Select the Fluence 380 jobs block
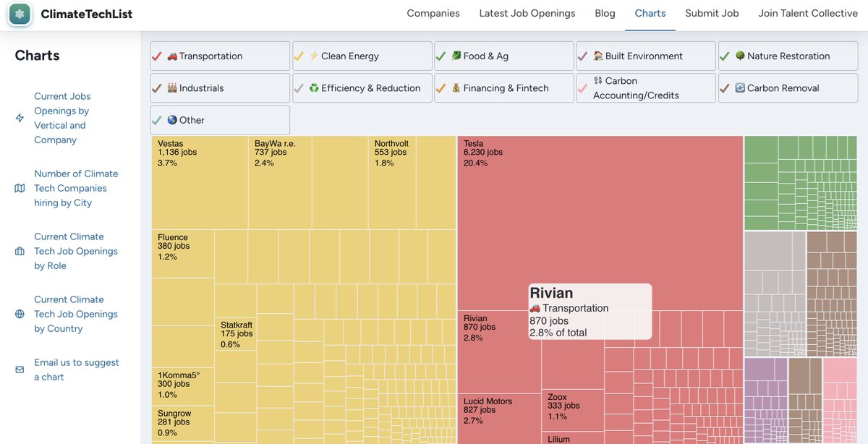 [183, 254]
